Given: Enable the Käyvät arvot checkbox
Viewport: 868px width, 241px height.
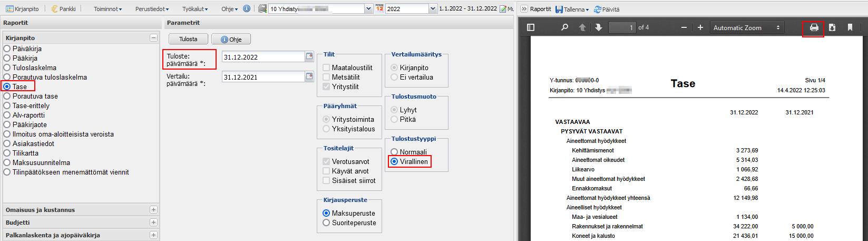Looking at the screenshot, I should pyautogui.click(x=326, y=171).
